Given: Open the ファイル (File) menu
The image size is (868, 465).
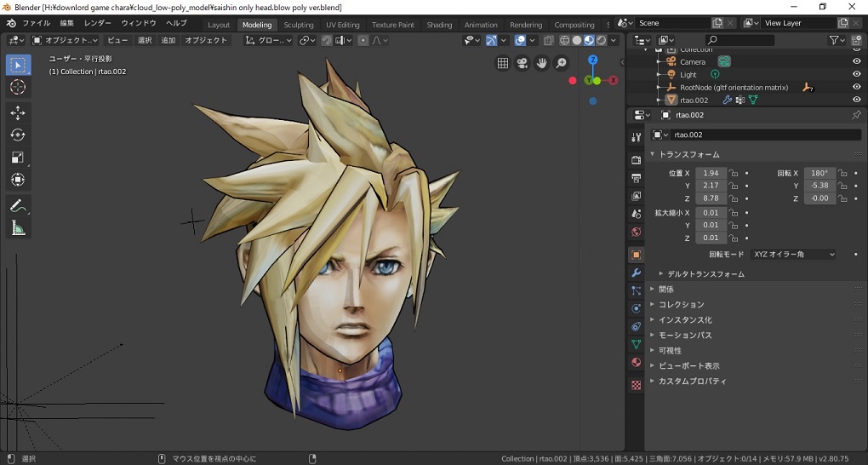Looking at the screenshot, I should point(36,23).
